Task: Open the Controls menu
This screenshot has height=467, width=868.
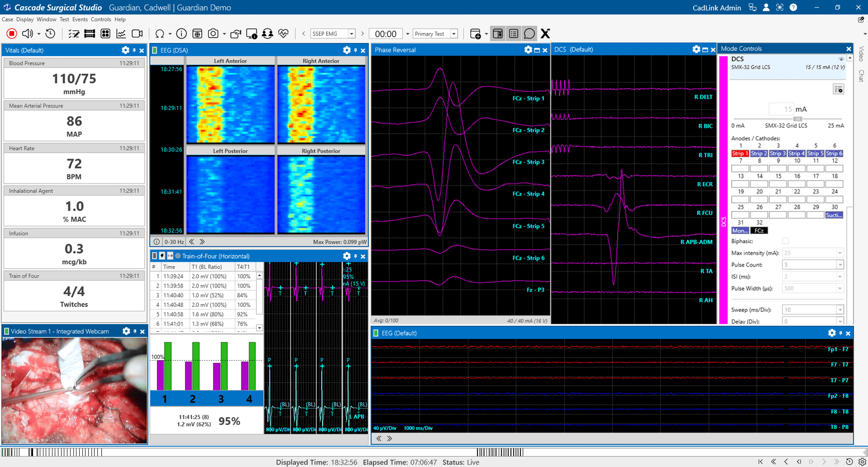Action: pyautogui.click(x=100, y=19)
